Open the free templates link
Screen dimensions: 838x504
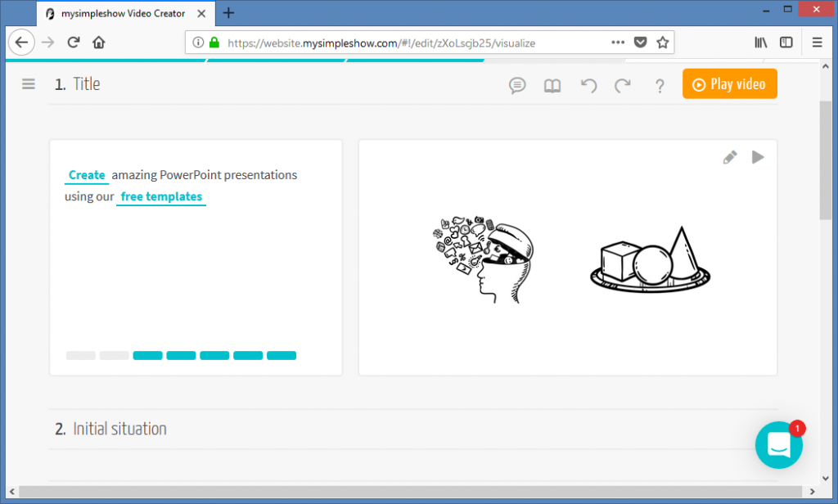160,196
